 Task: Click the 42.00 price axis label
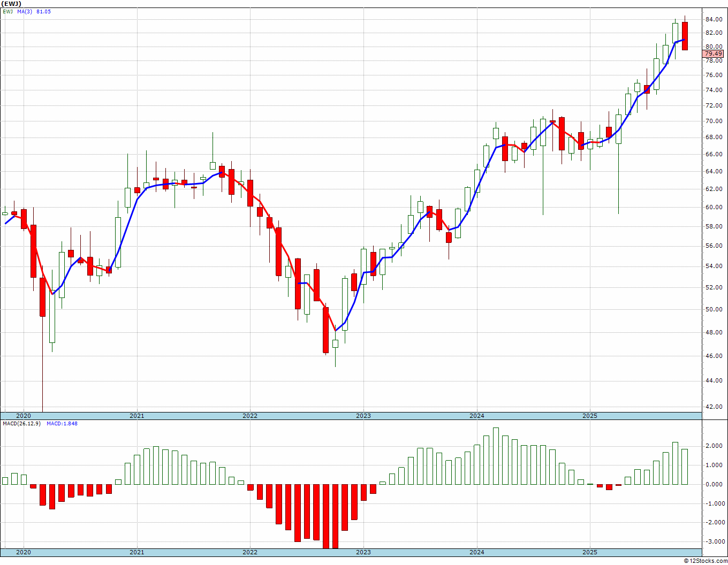click(714, 406)
